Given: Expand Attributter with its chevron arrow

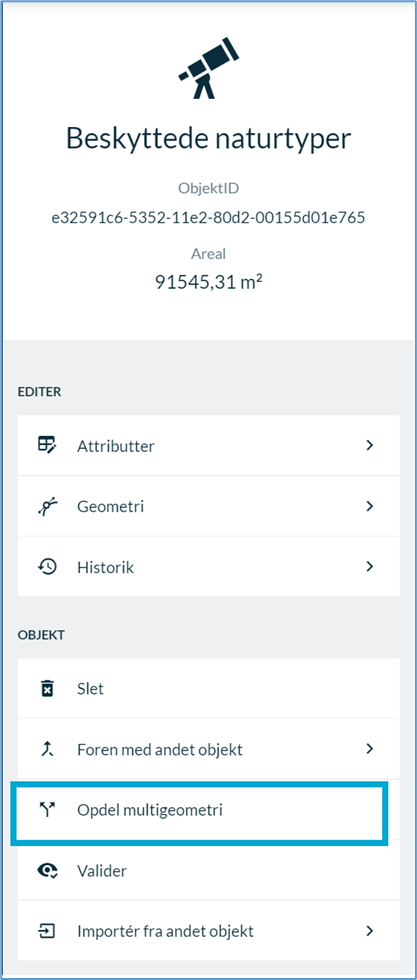Looking at the screenshot, I should coord(369,445).
